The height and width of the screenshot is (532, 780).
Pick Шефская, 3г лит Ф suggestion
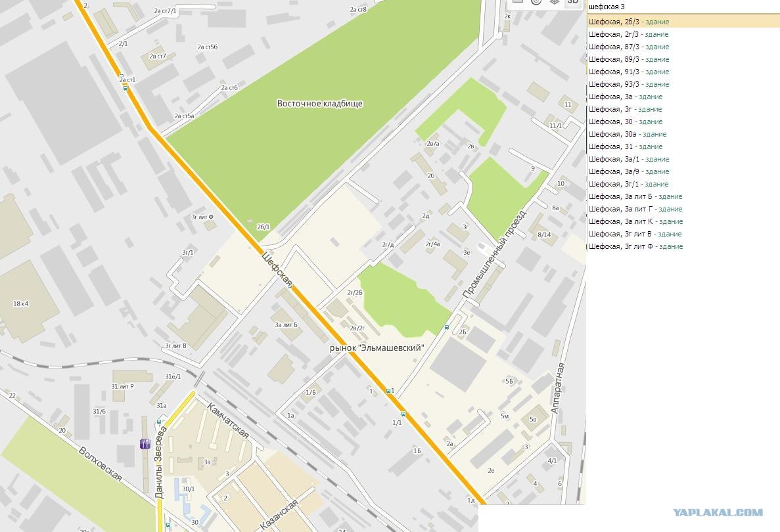pyautogui.click(x=683, y=246)
